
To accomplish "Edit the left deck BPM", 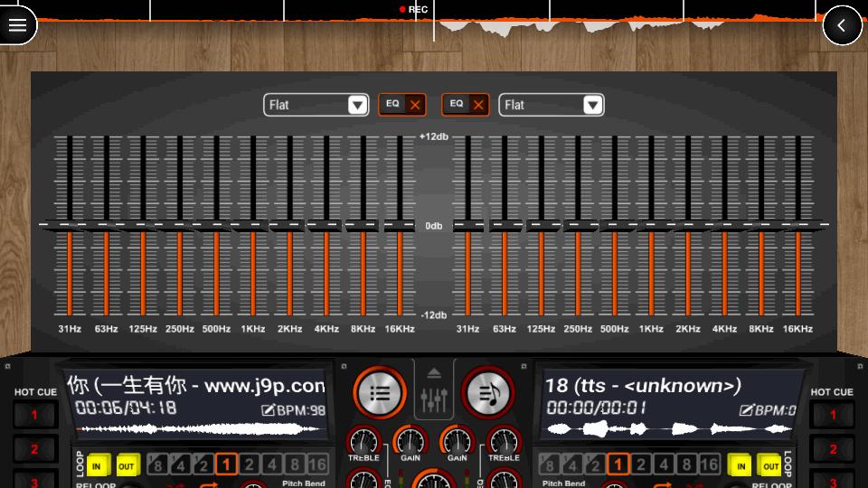I will pos(293,410).
